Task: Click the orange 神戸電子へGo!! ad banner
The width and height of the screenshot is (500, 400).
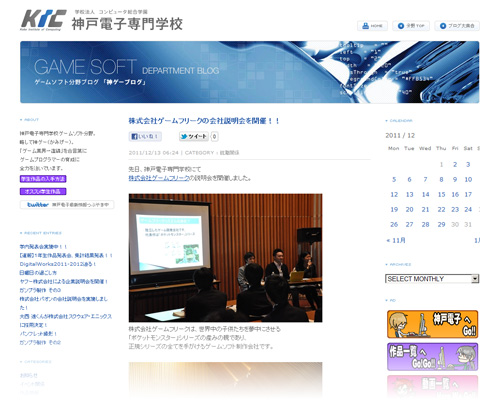Action: pos(432,324)
